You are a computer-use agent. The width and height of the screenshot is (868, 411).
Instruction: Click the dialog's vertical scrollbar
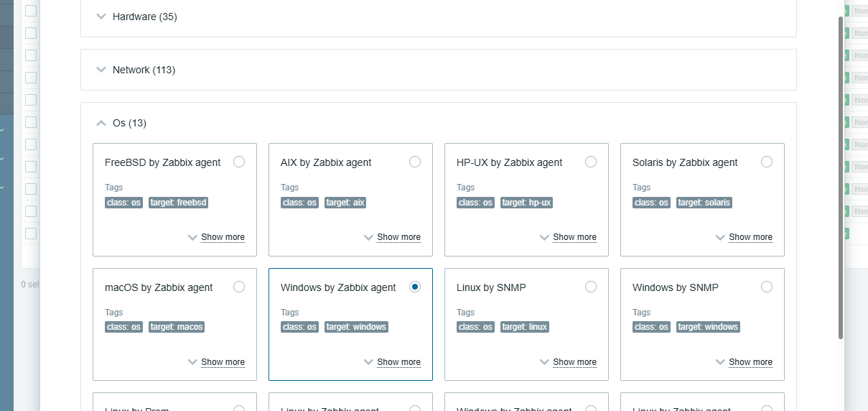(841, 177)
